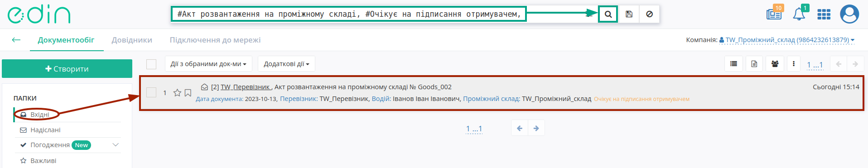The height and width of the screenshot is (168, 868).
Task: Bookmark the Goods_002 document
Action: [188, 93]
